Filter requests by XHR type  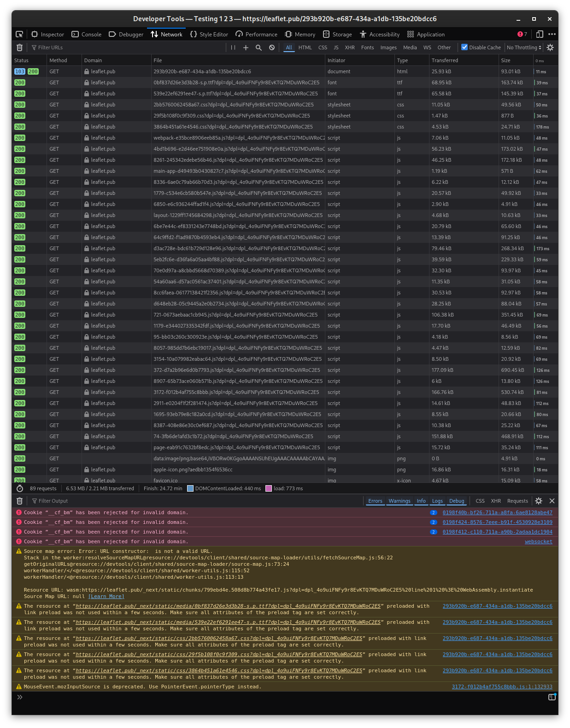(350, 47)
